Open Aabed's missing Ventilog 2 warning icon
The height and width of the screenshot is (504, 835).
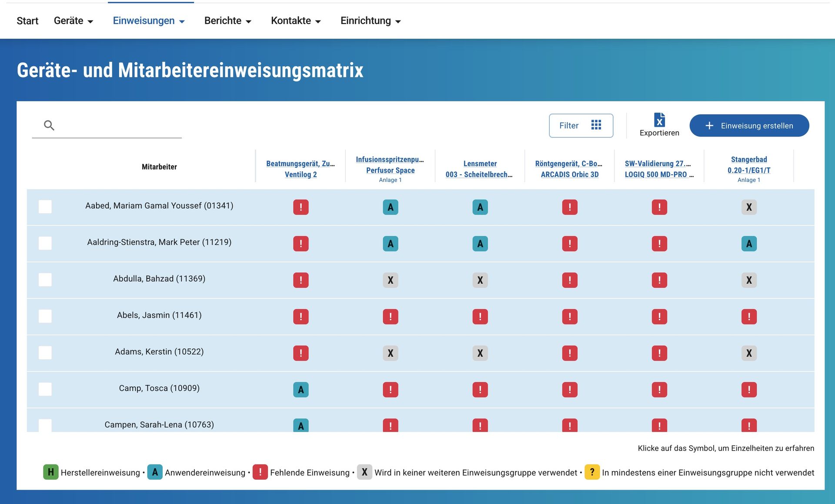(x=301, y=207)
